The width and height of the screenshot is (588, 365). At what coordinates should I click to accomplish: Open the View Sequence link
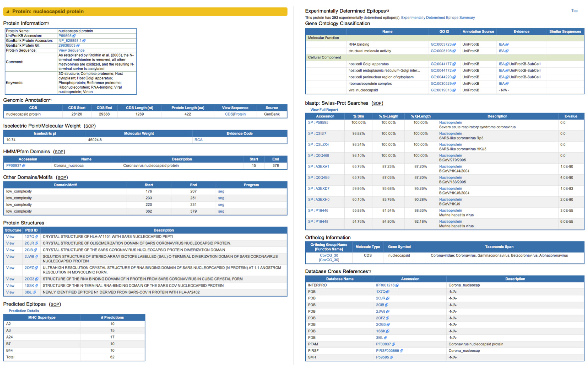(x=71, y=50)
